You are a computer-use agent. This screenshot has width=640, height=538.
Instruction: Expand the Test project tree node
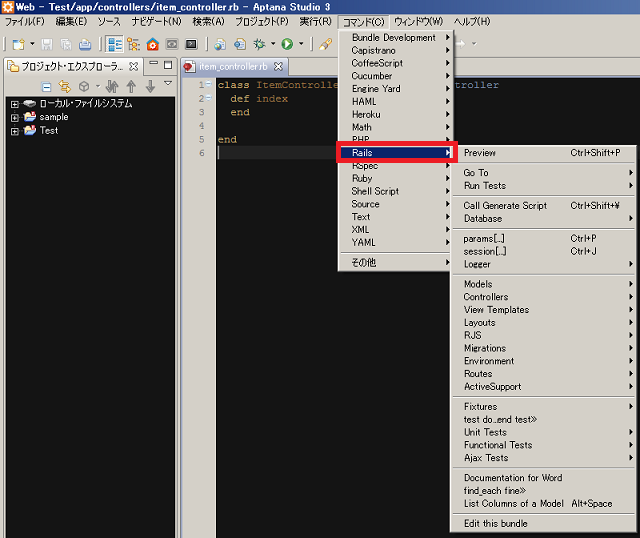tap(15, 130)
